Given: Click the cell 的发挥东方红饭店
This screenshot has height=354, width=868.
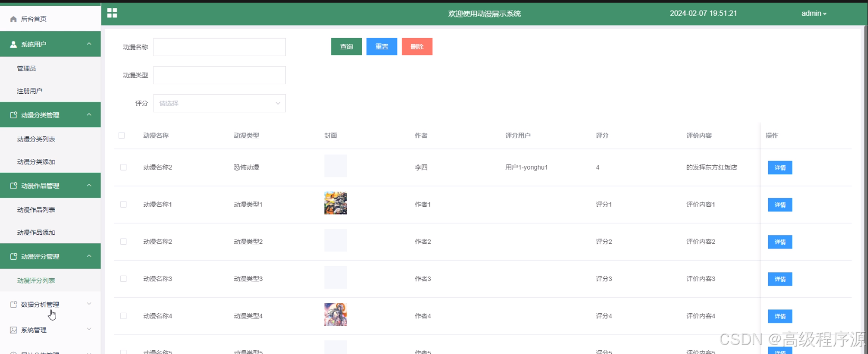Looking at the screenshot, I should point(711,167).
